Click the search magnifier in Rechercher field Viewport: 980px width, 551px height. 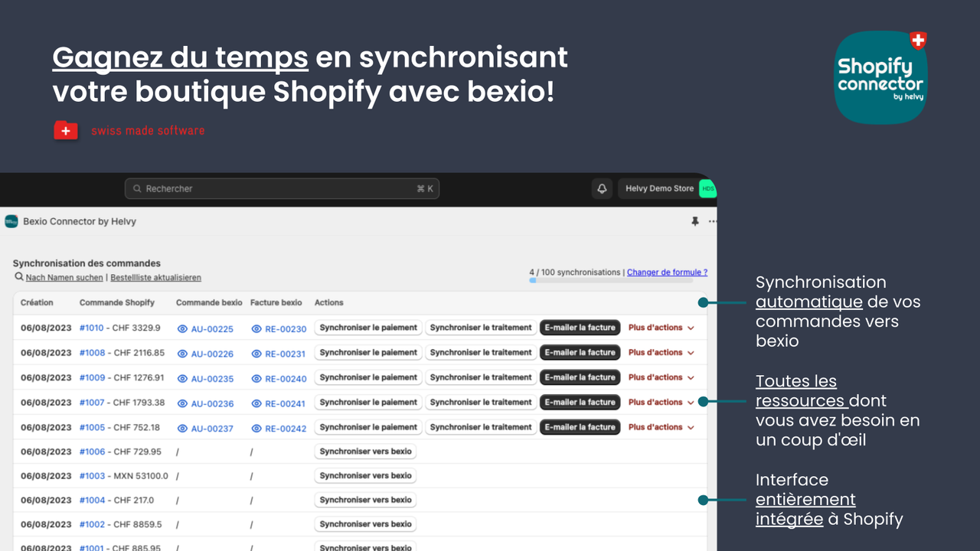coord(138,188)
